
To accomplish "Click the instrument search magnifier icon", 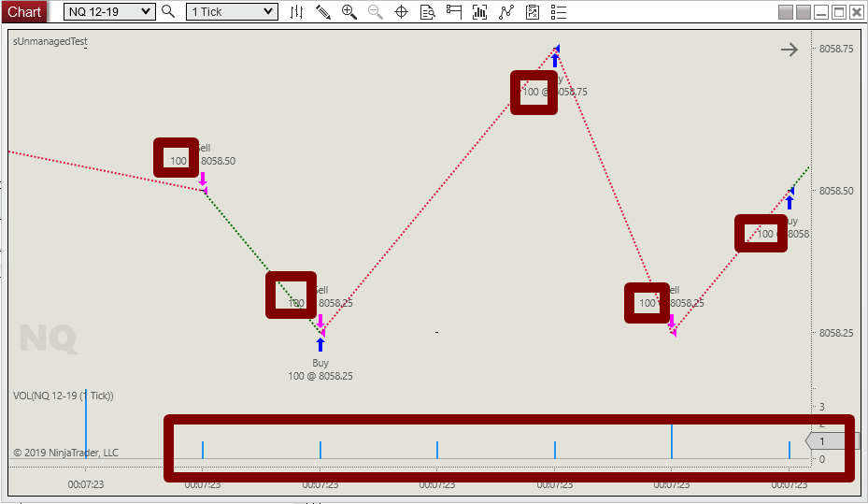I will tap(168, 11).
